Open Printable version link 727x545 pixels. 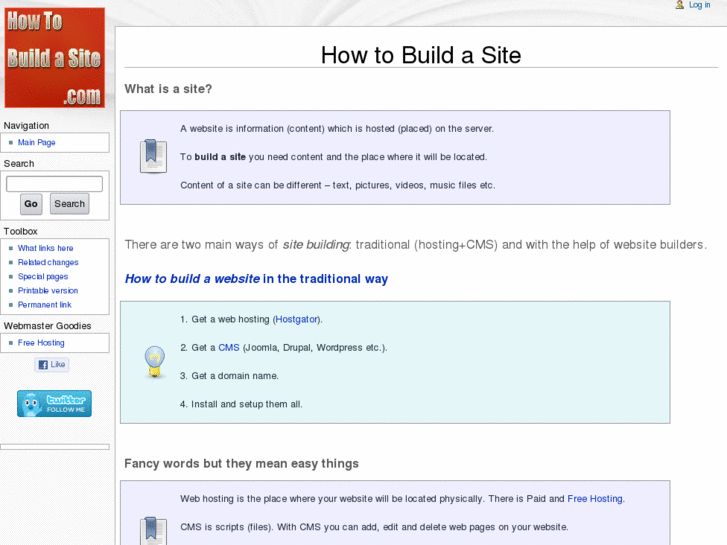pyautogui.click(x=48, y=290)
